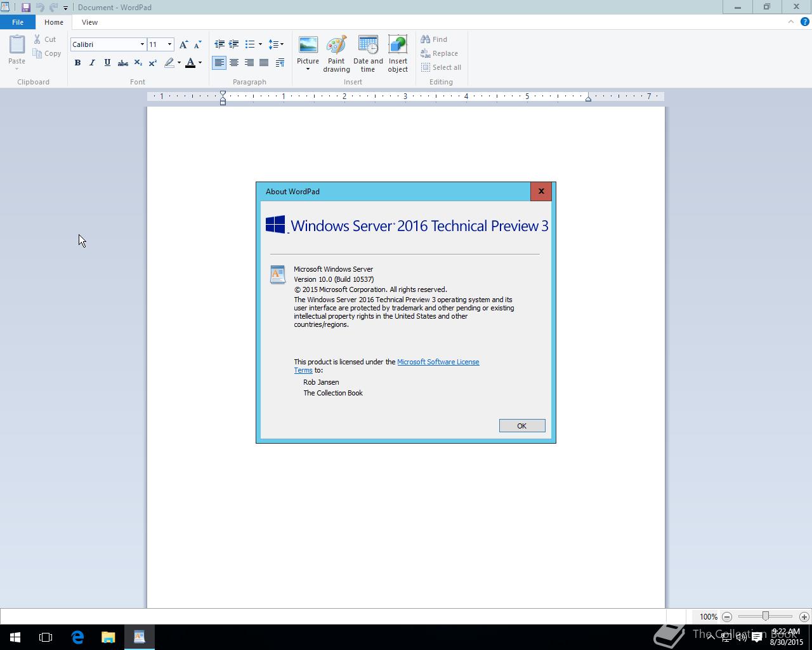Click the Redo icon in quick access toolbar
The width and height of the screenshot is (812, 650).
pyautogui.click(x=53, y=8)
